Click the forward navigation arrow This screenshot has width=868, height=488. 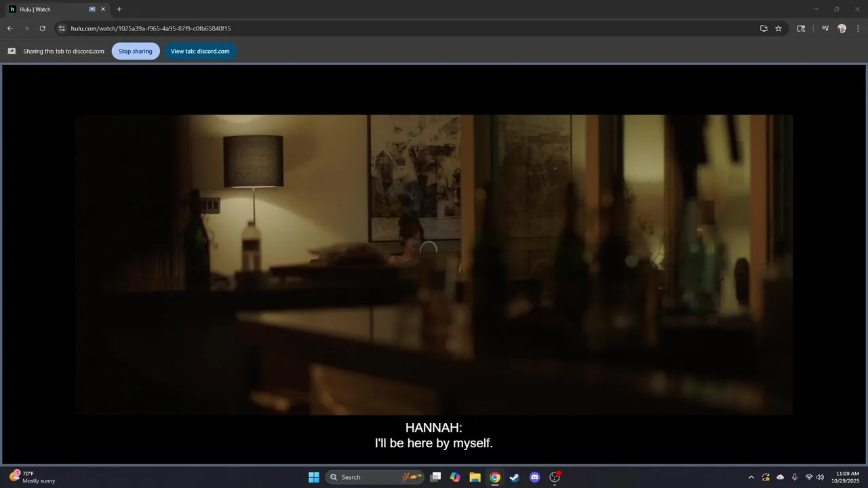(26, 28)
